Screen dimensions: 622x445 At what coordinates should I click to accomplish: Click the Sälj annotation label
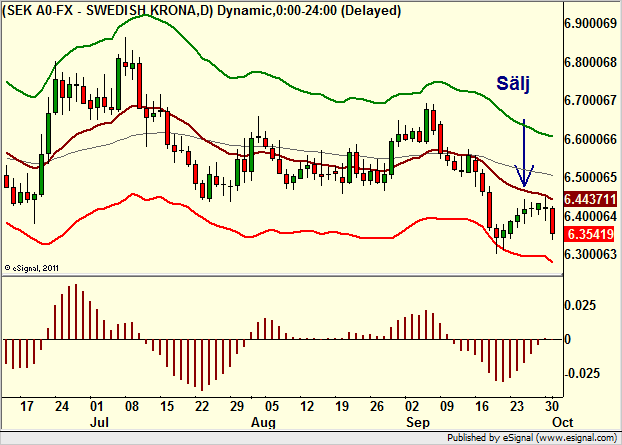(513, 83)
